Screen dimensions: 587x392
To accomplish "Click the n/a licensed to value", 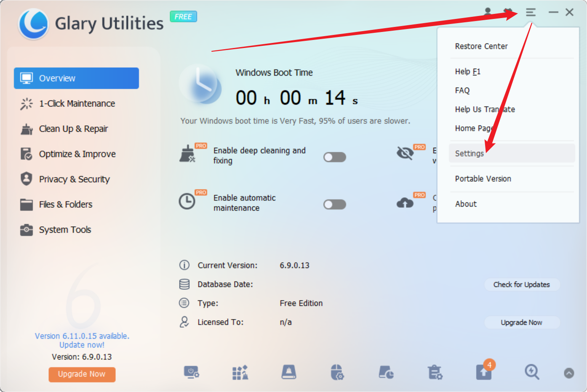I will pyautogui.click(x=285, y=322).
